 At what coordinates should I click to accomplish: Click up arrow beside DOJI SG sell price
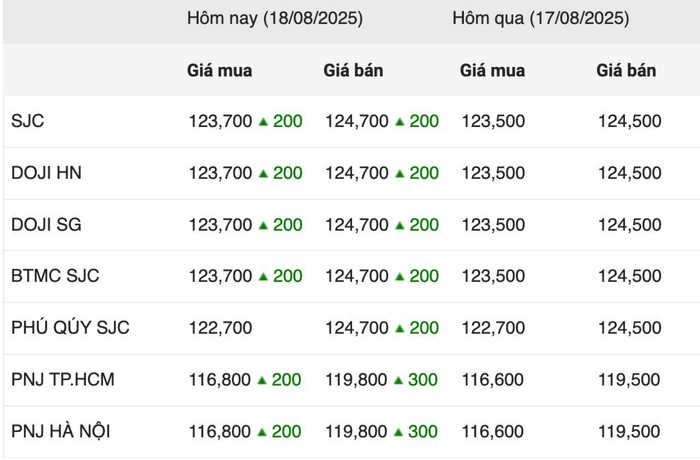[400, 225]
